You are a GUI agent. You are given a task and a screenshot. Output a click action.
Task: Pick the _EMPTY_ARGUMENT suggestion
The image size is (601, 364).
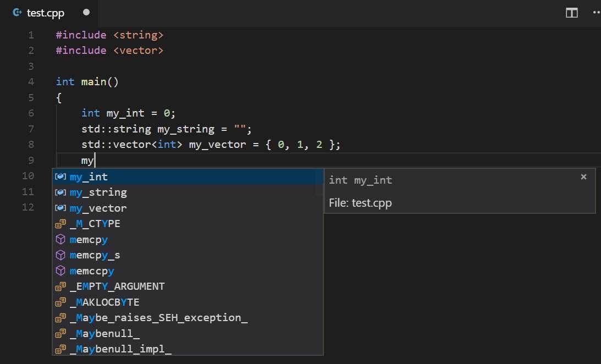(x=188, y=286)
